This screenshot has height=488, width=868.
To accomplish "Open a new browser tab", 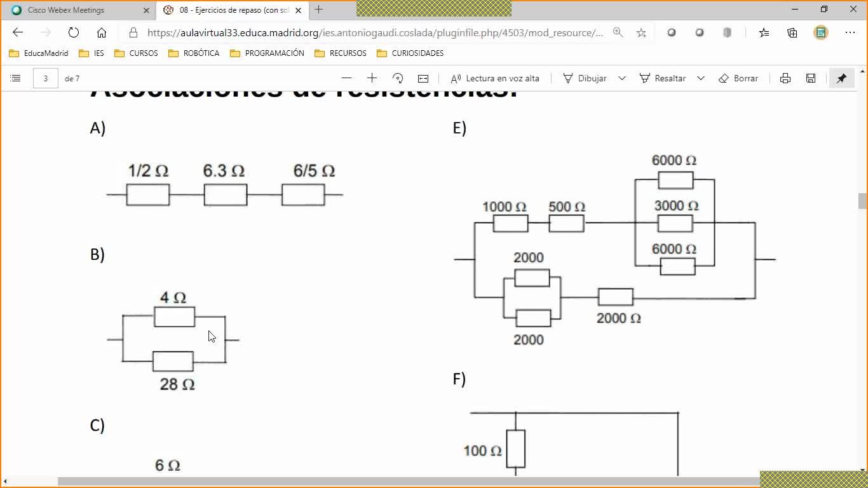I will [319, 10].
